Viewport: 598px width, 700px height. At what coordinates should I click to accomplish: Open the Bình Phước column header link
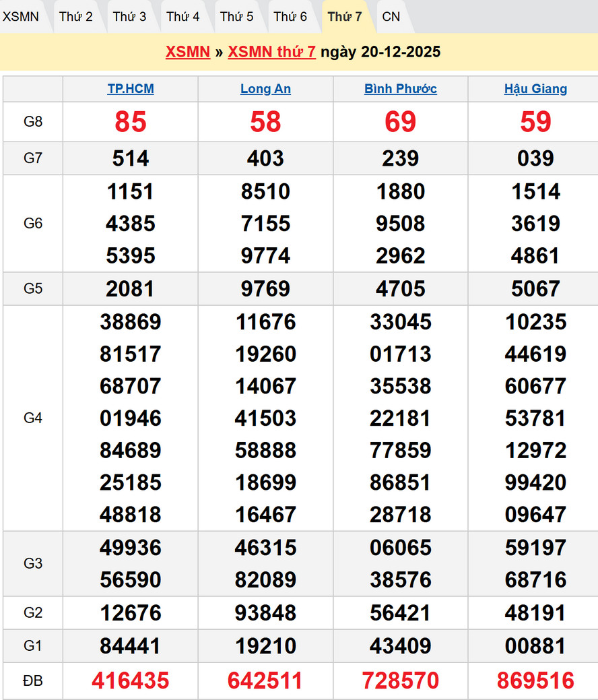[401, 89]
